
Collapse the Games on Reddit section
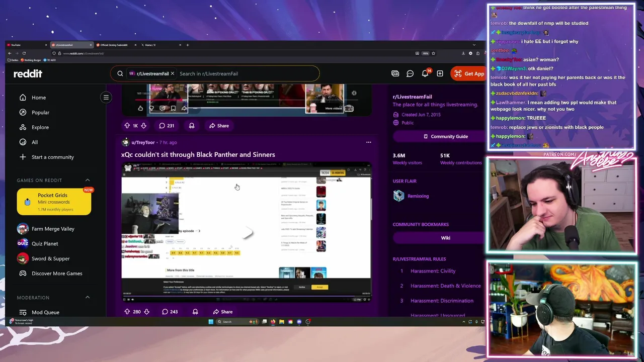(87, 180)
